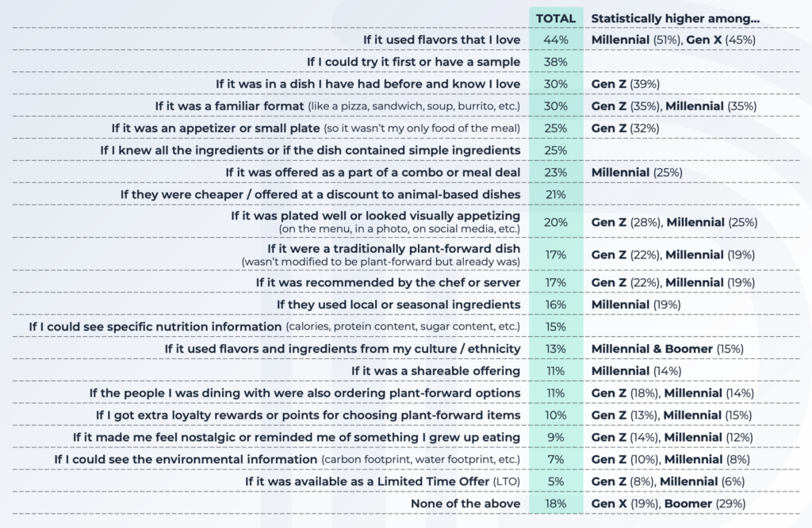Click the "extra loyalty rewards" row label

(308, 415)
